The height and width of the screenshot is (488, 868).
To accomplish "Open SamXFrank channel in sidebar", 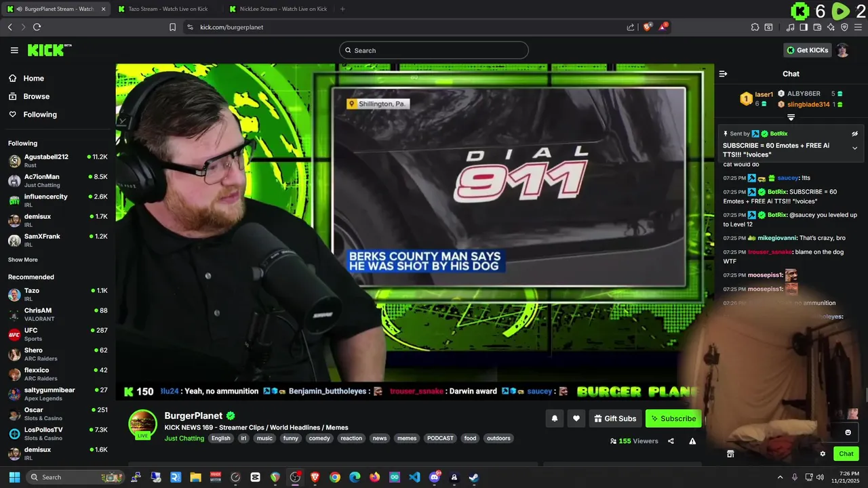I will click(58, 240).
